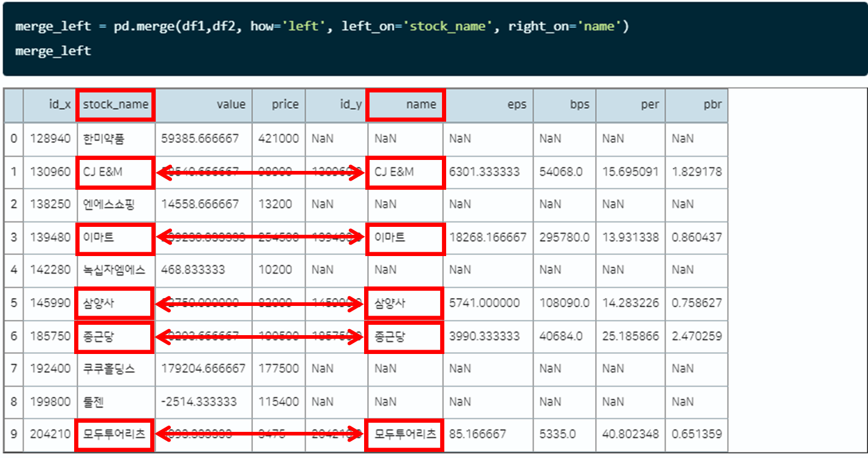Viewport: 868px width, 458px height.
Task: Click 종근당 in the name column
Action: click(405, 336)
